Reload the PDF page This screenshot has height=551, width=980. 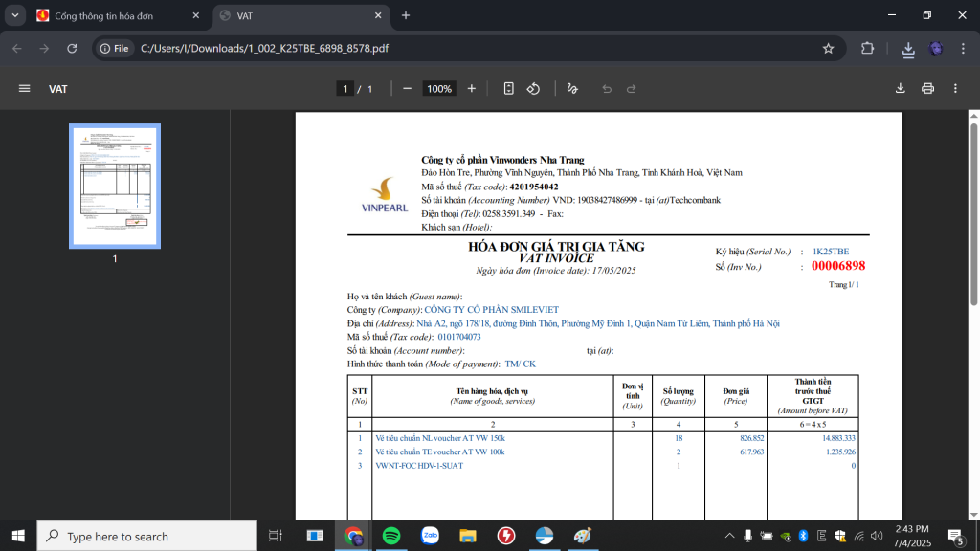[x=72, y=48]
